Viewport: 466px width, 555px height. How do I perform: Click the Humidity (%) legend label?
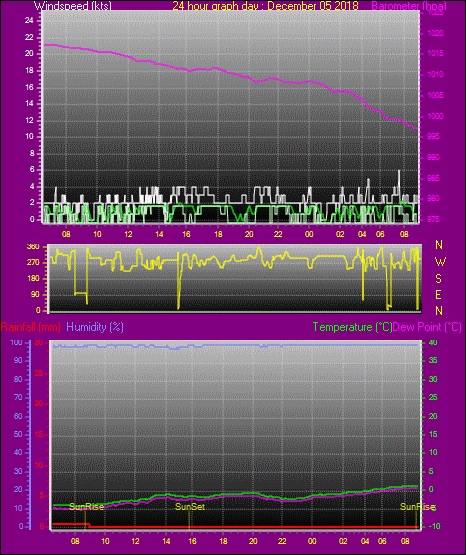coord(95,327)
